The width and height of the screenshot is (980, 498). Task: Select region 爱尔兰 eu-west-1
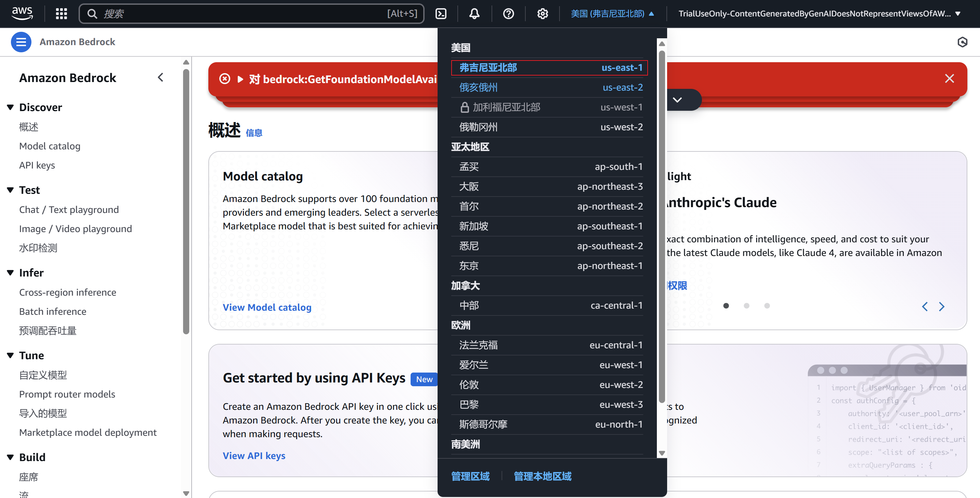coord(547,365)
